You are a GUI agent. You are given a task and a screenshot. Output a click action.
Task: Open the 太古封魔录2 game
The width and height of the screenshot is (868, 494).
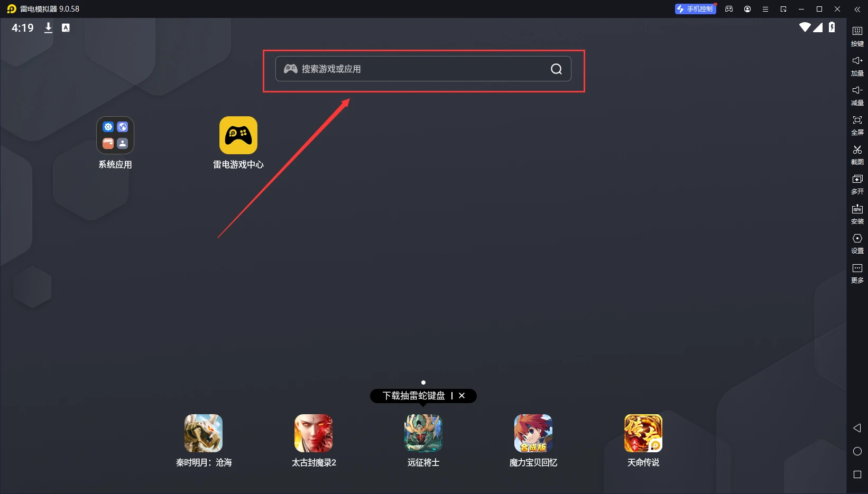[x=313, y=441]
